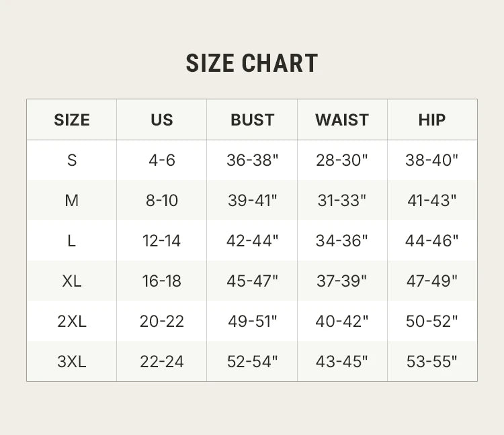504x435 pixels.
Task: Select the 3XL size row label
Action: click(72, 362)
